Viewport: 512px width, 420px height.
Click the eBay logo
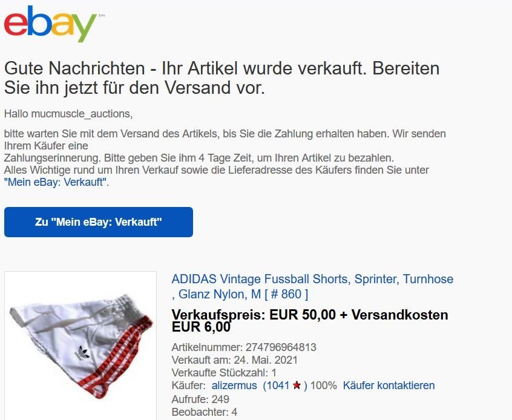(x=51, y=24)
